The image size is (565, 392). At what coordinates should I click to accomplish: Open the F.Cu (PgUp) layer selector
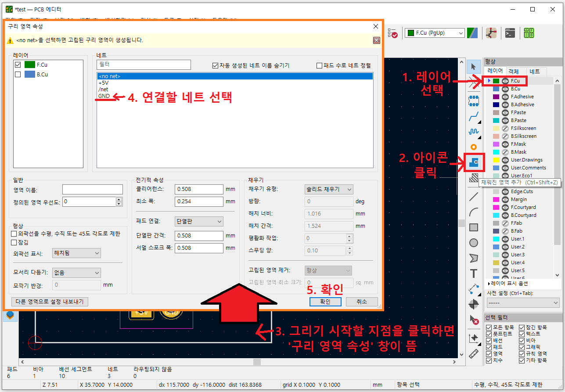click(435, 33)
